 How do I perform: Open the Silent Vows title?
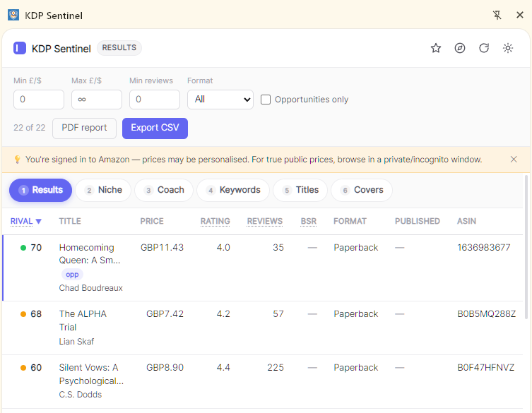click(91, 374)
